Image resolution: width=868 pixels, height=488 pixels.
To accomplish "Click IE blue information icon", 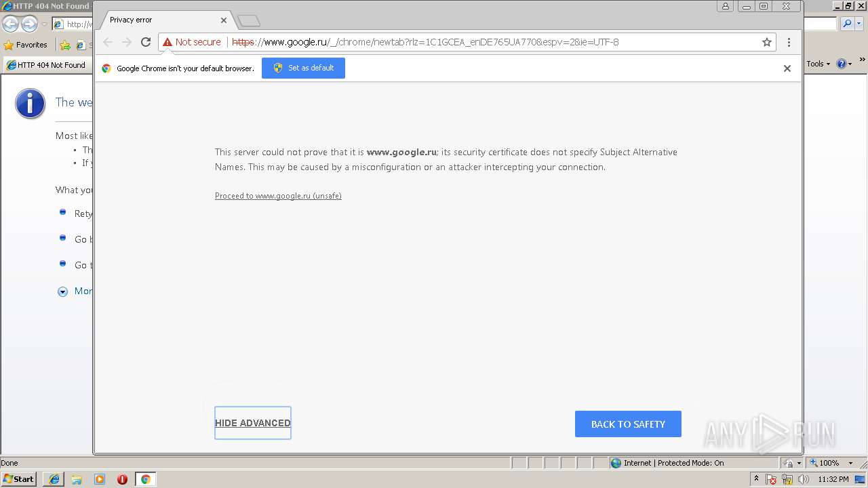I will [30, 104].
